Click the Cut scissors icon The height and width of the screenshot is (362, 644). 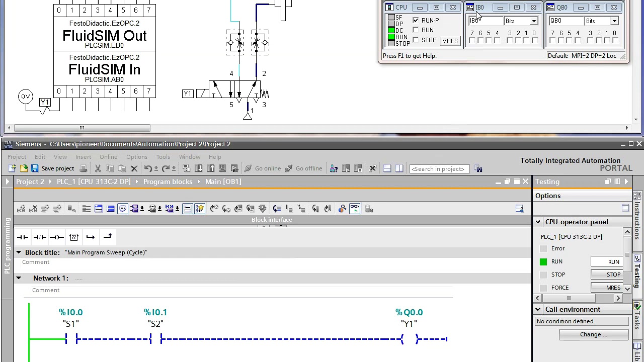[x=98, y=168]
